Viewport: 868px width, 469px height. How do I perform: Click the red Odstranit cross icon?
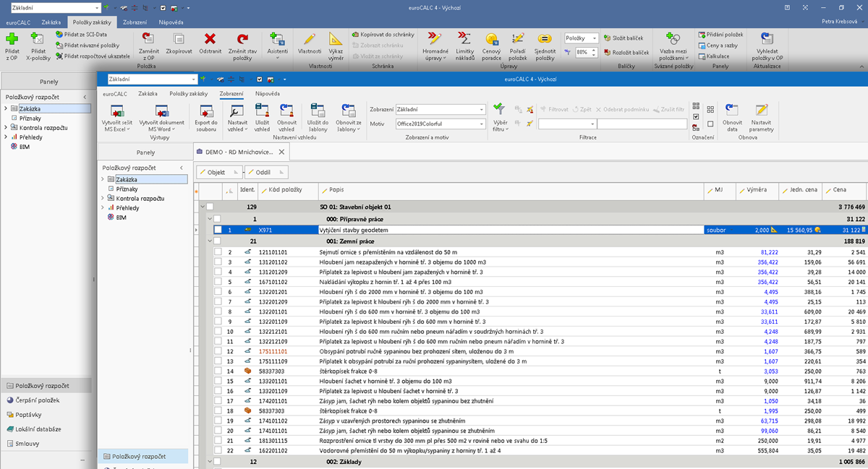[210, 40]
